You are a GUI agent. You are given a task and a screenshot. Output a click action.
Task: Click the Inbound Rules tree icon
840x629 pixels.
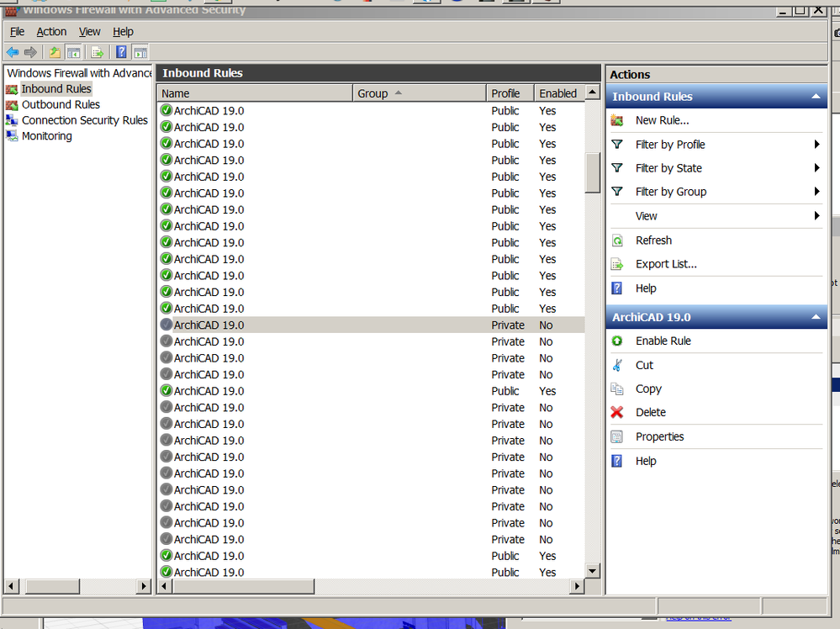click(12, 89)
